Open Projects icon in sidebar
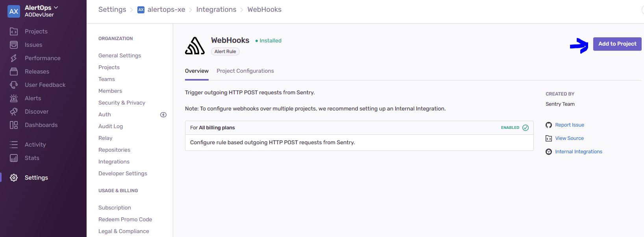Screen dimensions: 644x237 pyautogui.click(x=14, y=31)
